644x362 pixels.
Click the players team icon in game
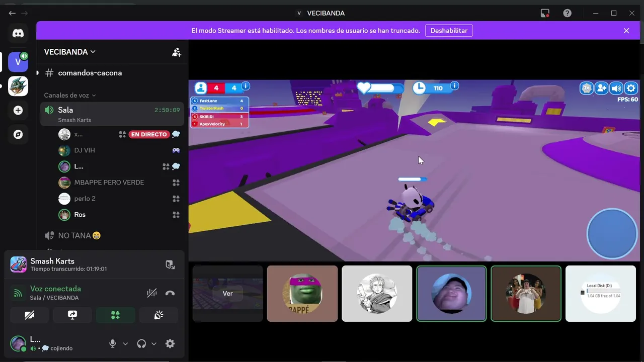(201, 88)
